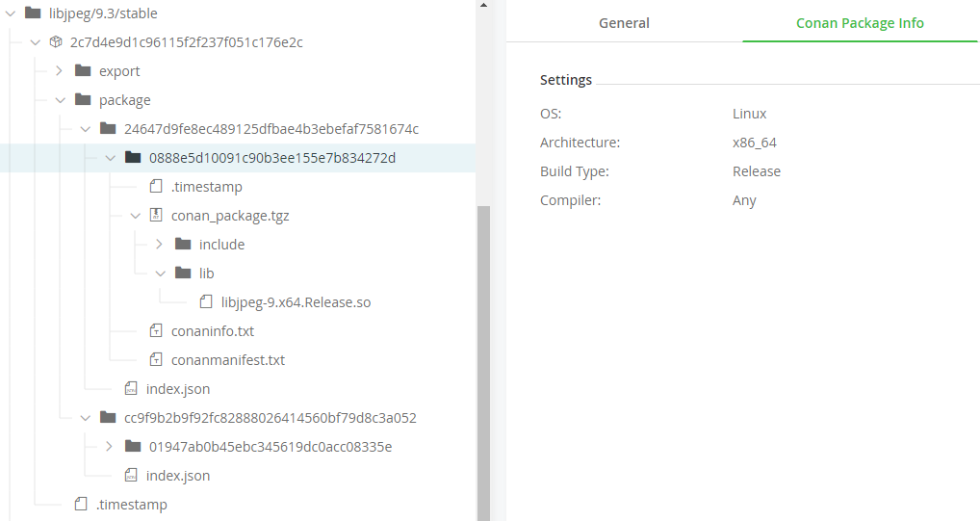Open conaninfo.txt in the tree
980x521 pixels.
[x=213, y=331]
